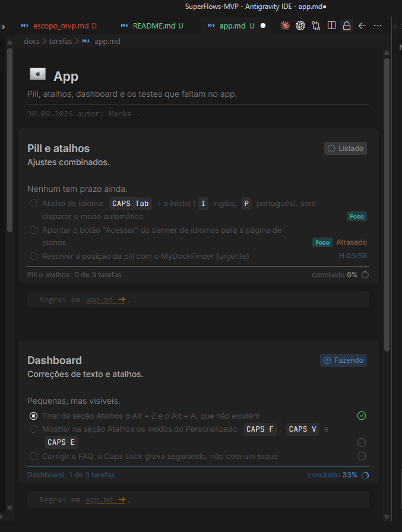Toggle the Resolver a posição da pill task
The width and height of the screenshot is (402, 532).
pyautogui.click(x=33, y=256)
